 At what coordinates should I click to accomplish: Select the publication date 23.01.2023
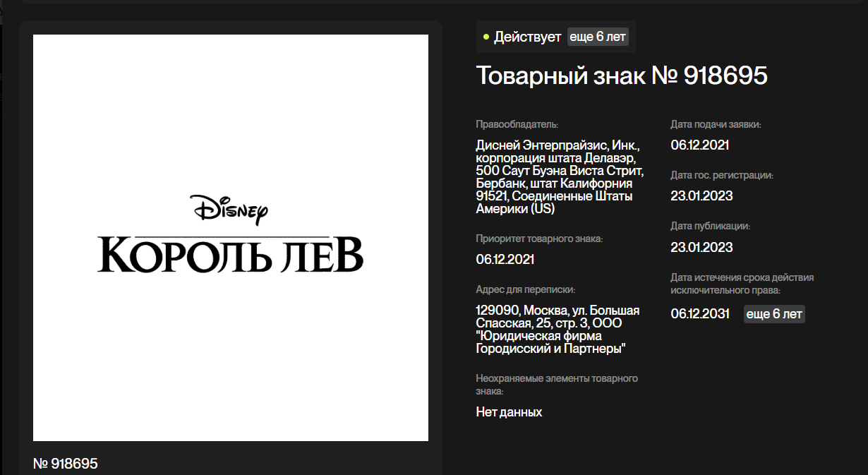pos(701,247)
